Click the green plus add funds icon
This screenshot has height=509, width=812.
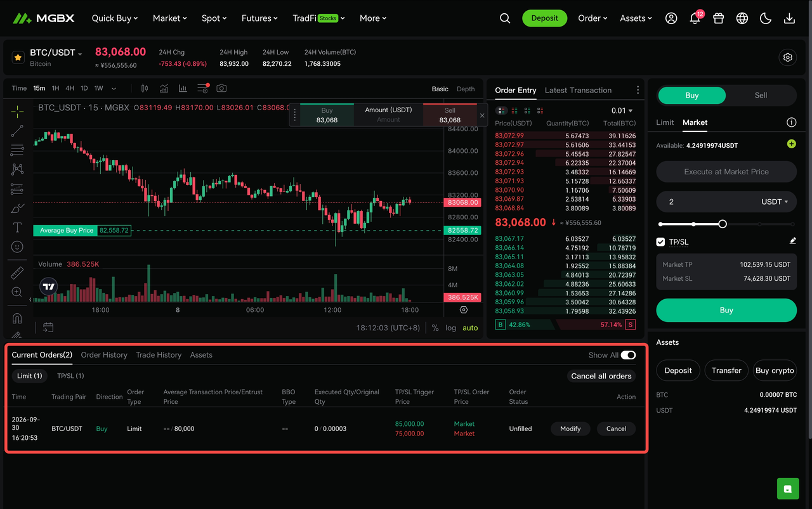(791, 145)
